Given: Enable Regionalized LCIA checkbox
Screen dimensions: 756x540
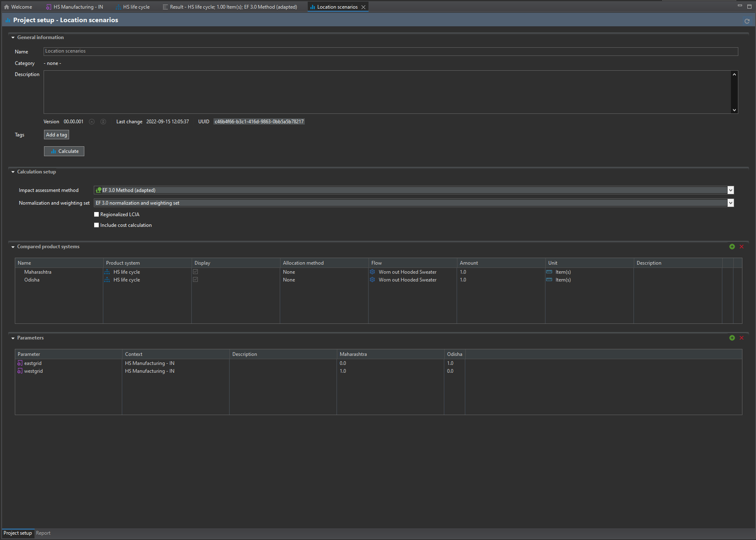Looking at the screenshot, I should 97,215.
